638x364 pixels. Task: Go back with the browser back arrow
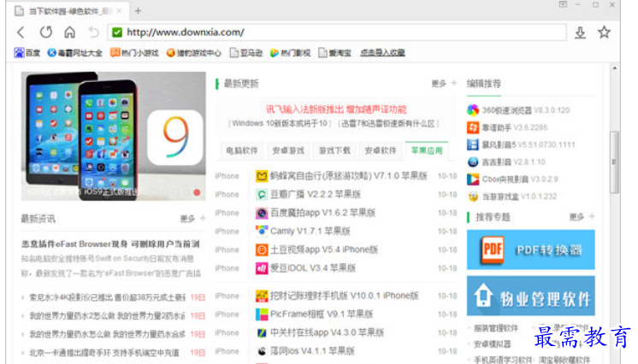[x=21, y=32]
